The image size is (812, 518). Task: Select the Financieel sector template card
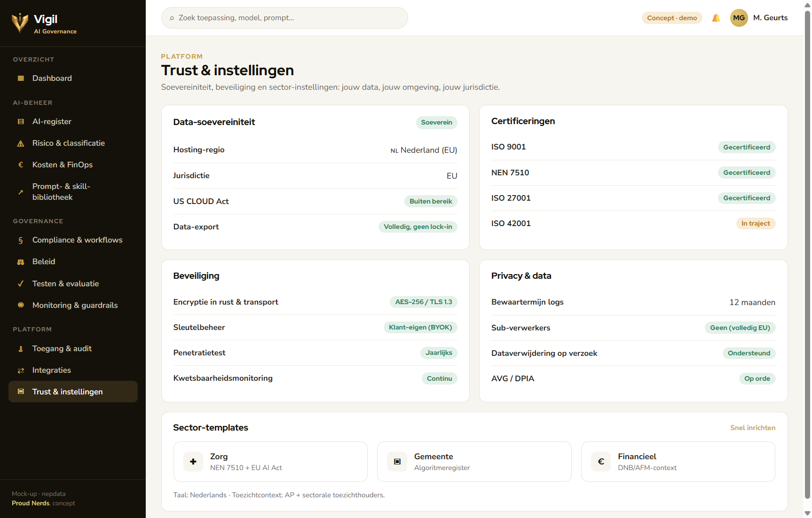tap(678, 462)
